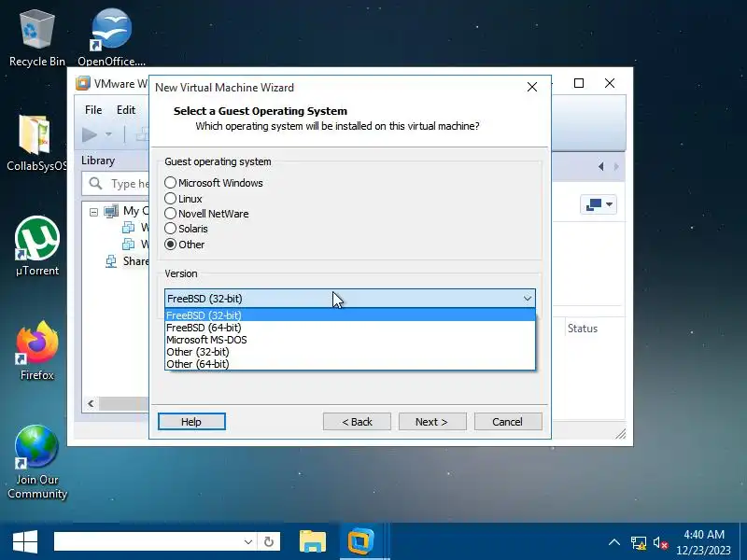Screen dimensions: 747x560
Task: Open the Recycle Bin desktop icon
Action: [36, 38]
